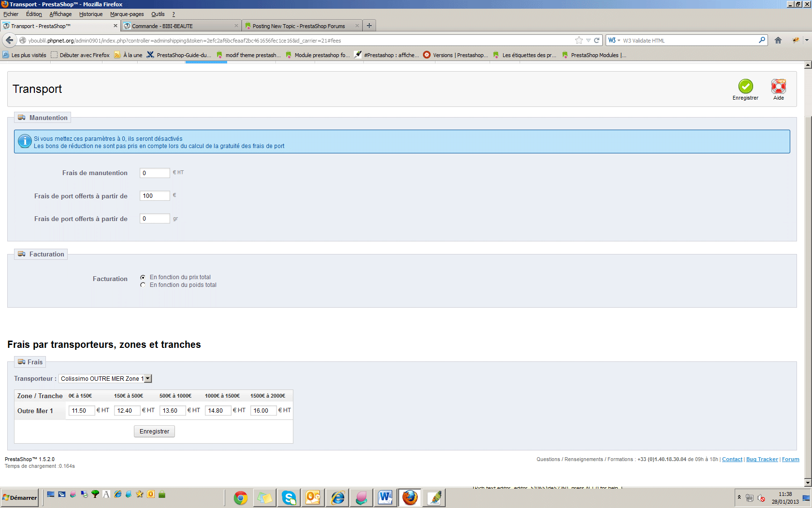Open the Fichier menu
The width and height of the screenshot is (812, 508).
[11, 14]
